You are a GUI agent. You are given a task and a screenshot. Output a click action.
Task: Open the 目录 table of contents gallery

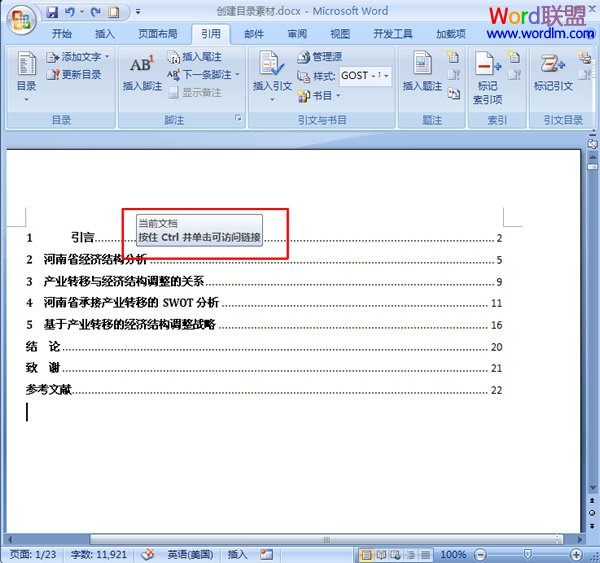[26, 77]
